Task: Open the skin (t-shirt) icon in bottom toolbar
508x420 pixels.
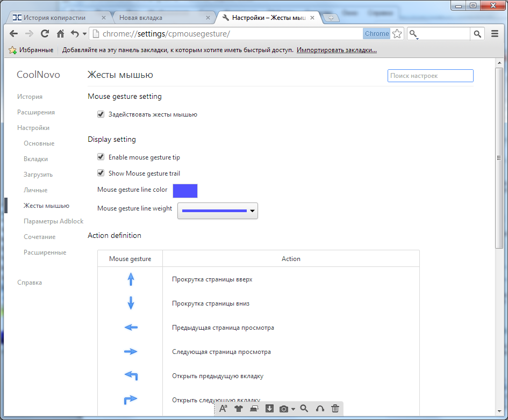Action: (x=239, y=409)
